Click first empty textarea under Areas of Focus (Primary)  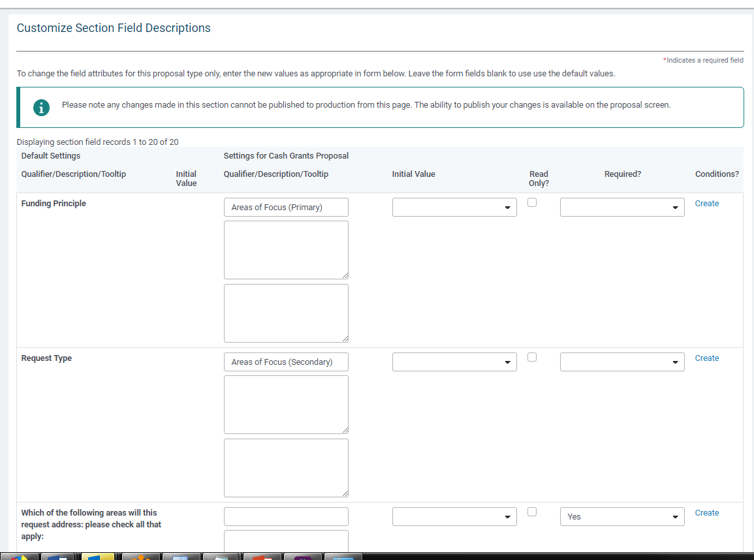point(286,250)
